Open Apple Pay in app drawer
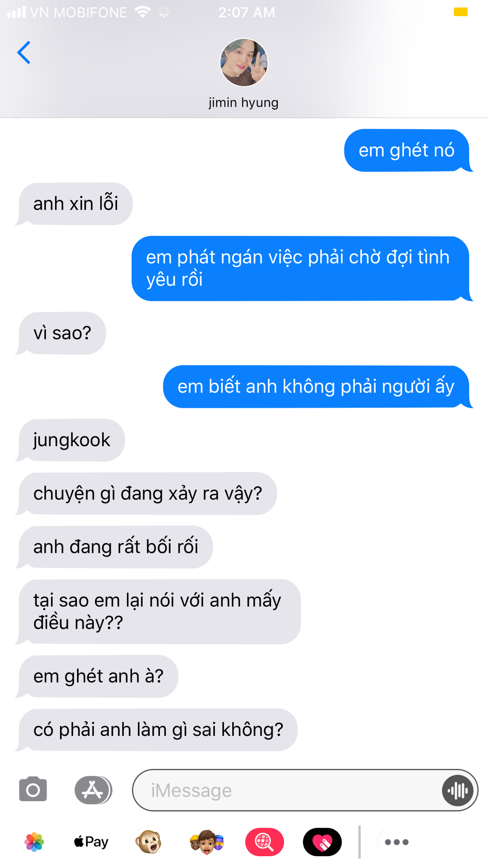 91,842
